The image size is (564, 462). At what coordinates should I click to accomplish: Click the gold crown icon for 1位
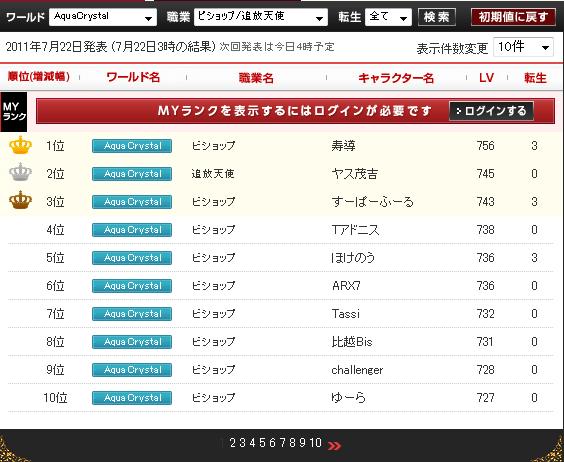(x=21, y=145)
